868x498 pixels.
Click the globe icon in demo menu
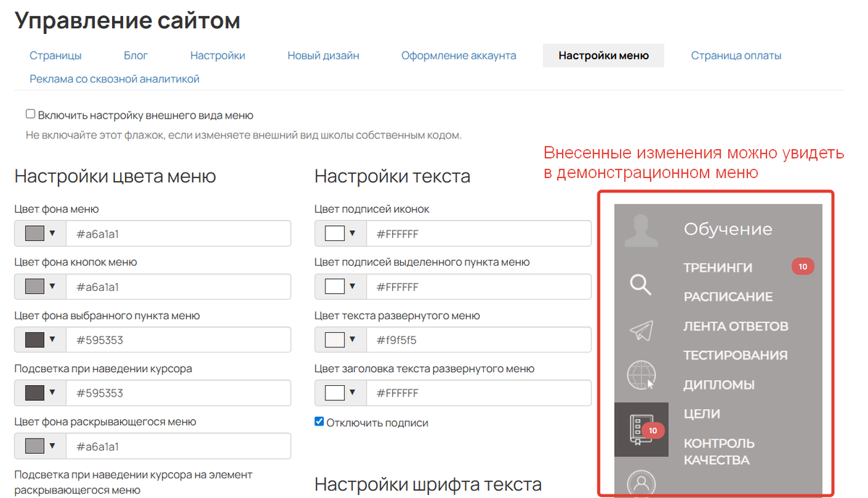(641, 376)
